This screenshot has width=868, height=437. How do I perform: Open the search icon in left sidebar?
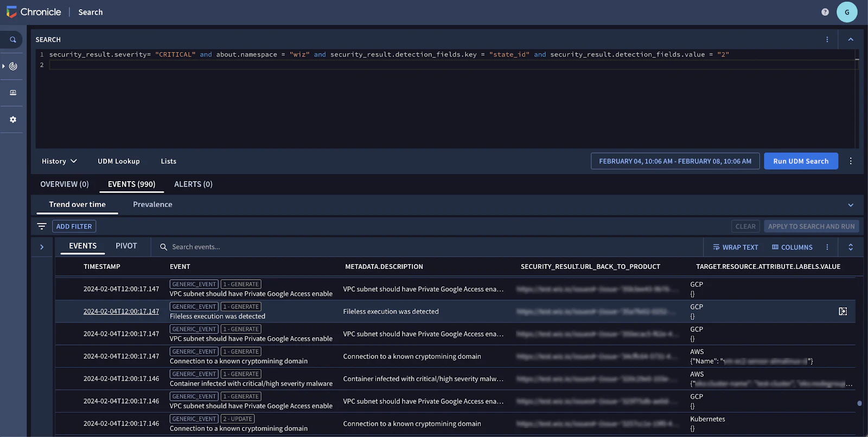[x=12, y=40]
